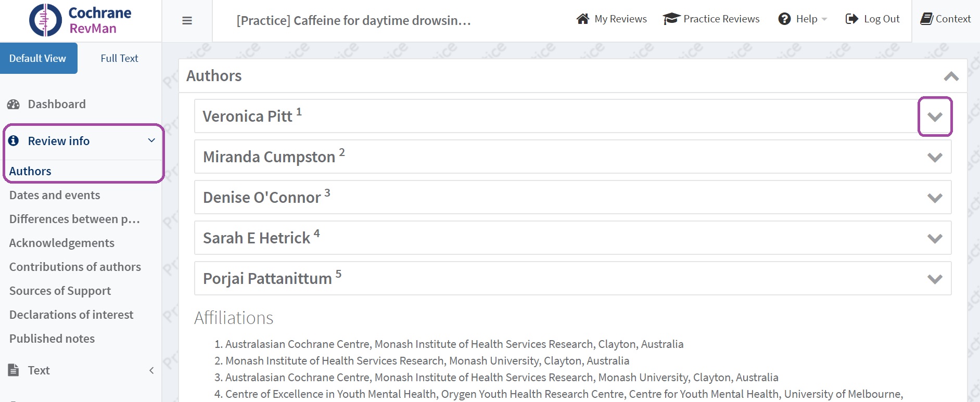
Task: Click the Practice Reviews graduation cap icon
Action: (671, 19)
